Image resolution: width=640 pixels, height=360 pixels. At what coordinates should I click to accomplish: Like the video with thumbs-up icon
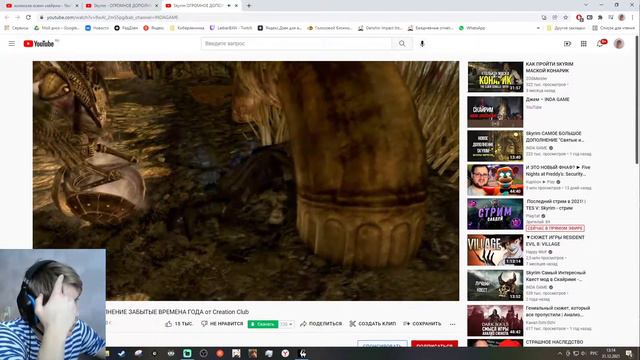pos(169,324)
